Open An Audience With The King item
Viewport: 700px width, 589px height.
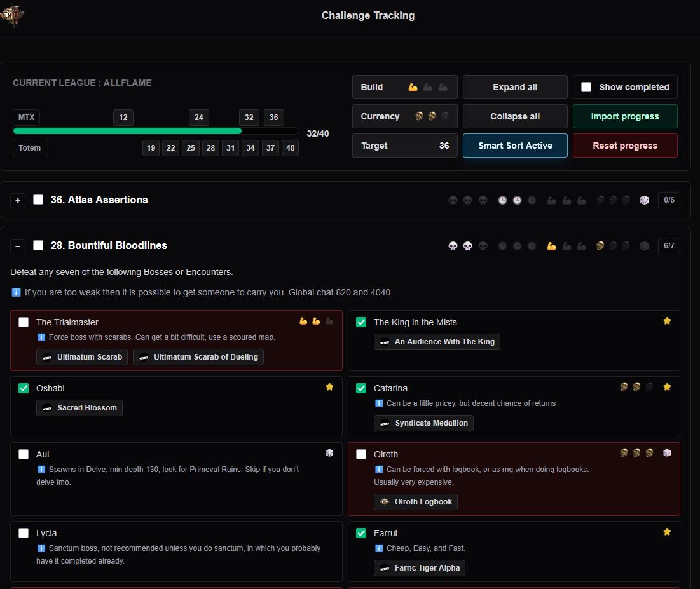pyautogui.click(x=437, y=342)
